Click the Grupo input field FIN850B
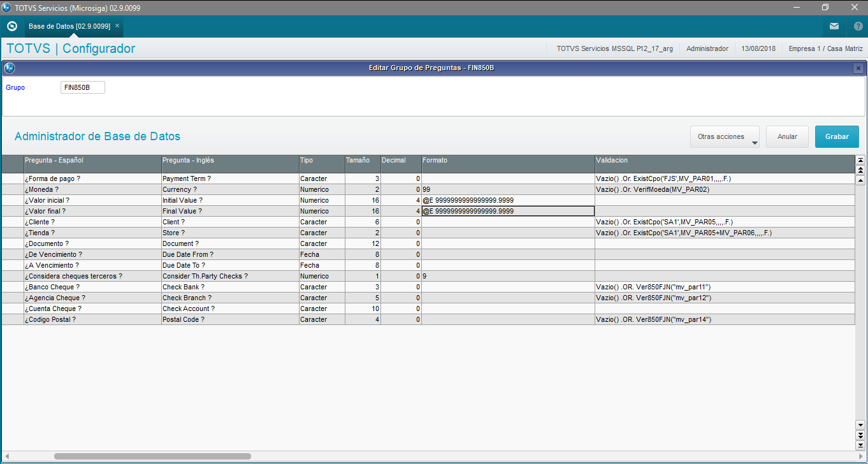This screenshot has height=464, width=868. [x=83, y=87]
